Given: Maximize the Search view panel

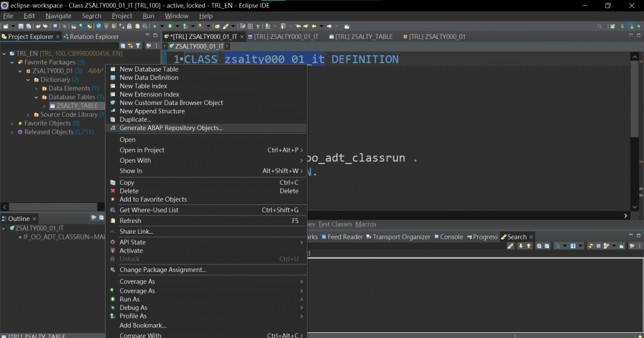Looking at the screenshot, I should [x=639, y=236].
